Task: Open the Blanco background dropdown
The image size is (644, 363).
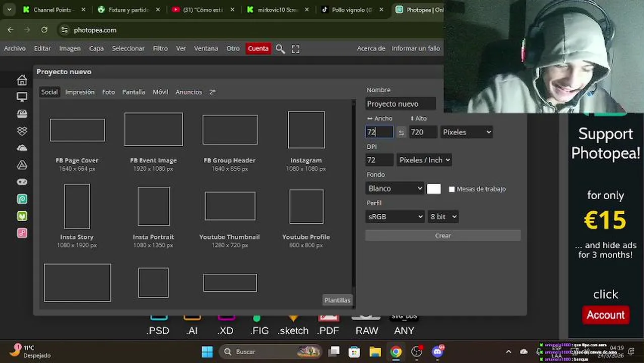Action: click(395, 189)
